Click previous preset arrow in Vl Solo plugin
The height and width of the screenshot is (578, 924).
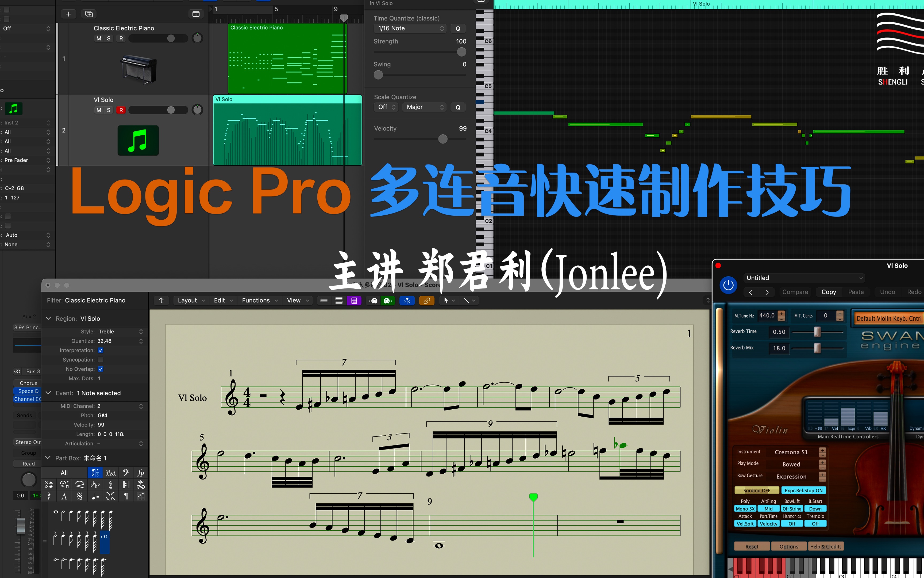751,292
